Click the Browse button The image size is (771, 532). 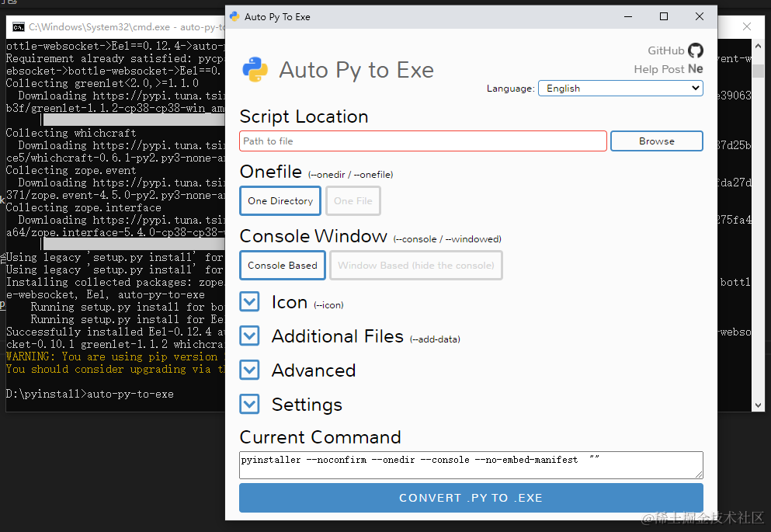pyautogui.click(x=656, y=141)
